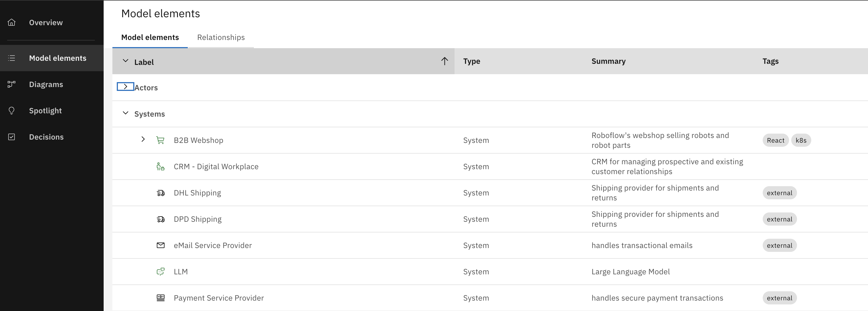Click the k8s tag
The image size is (868, 311).
(801, 140)
